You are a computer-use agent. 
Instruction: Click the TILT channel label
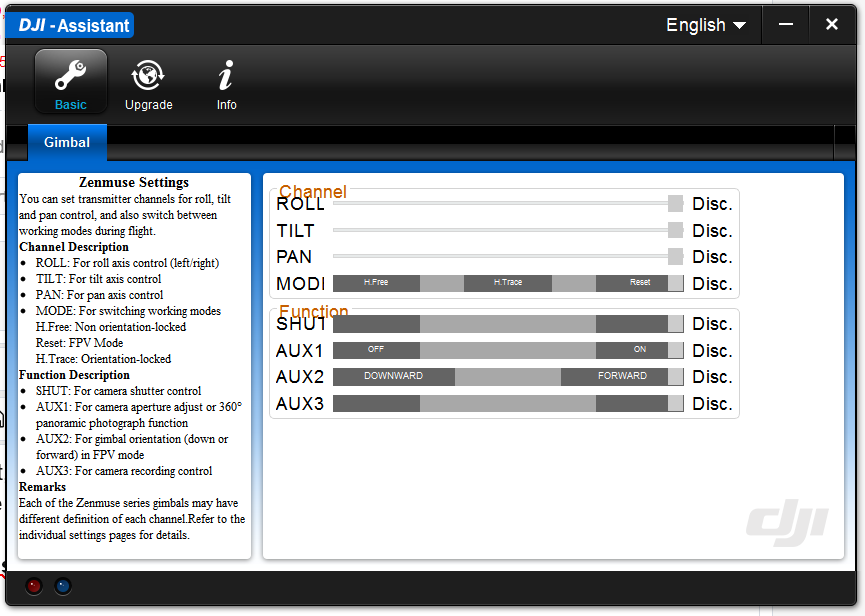296,231
